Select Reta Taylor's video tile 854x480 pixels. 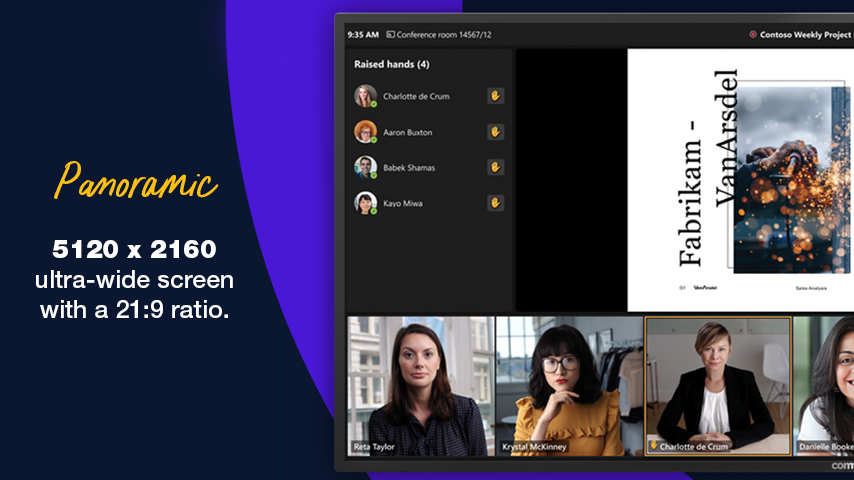tap(420, 385)
